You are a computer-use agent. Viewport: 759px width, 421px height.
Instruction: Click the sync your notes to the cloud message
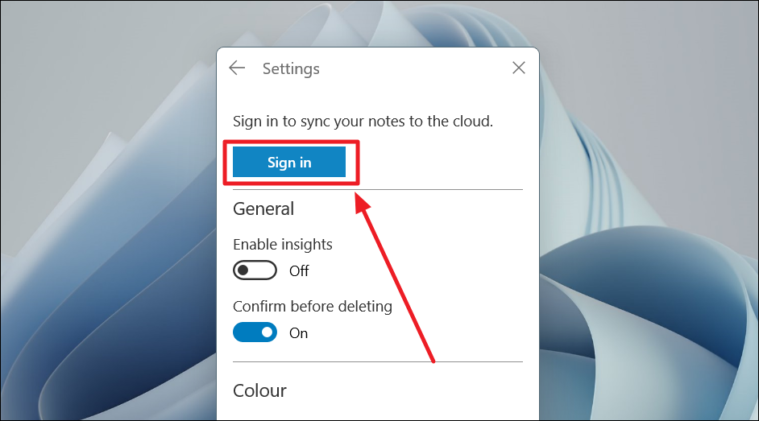point(363,121)
